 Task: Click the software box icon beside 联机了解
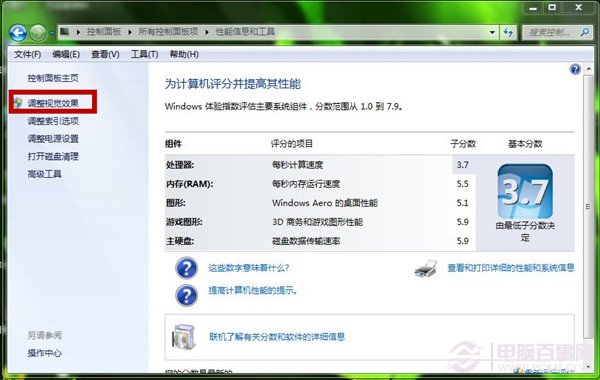[x=184, y=337]
